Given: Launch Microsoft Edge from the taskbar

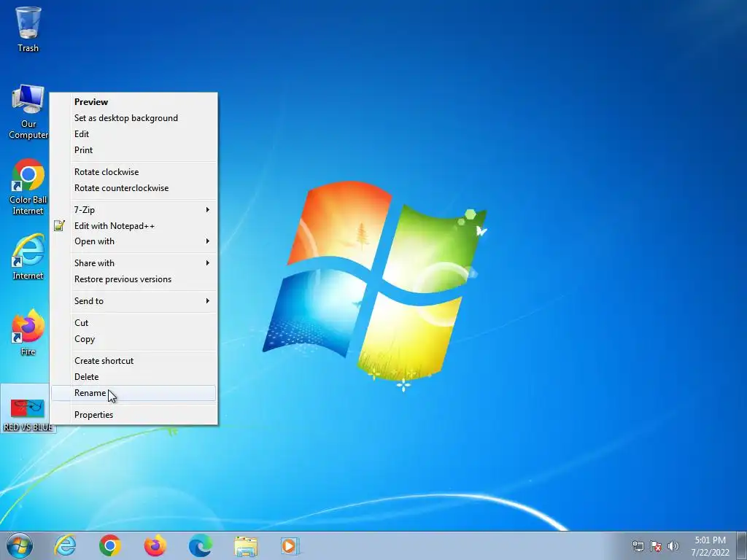Looking at the screenshot, I should click(x=201, y=545).
